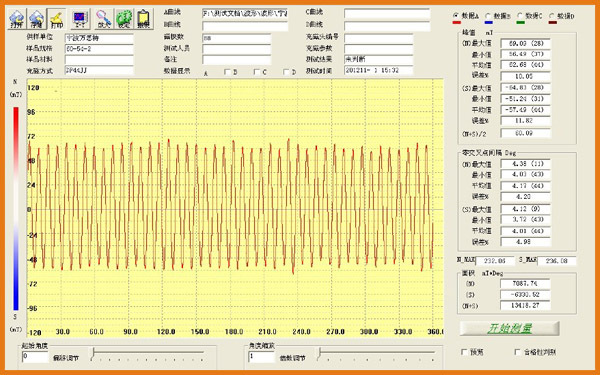Screen dimensions: 600x375
Task: Tick the 预警 checkbox under start button
Action: pyautogui.click(x=464, y=352)
